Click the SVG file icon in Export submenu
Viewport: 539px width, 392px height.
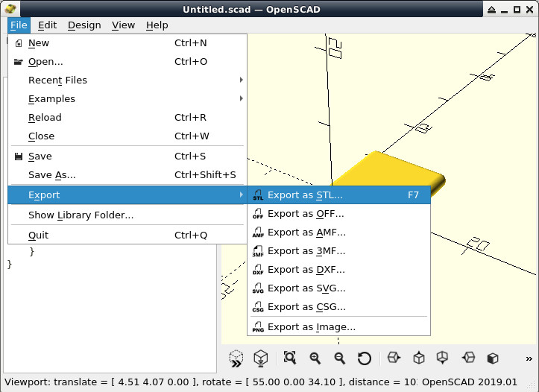pos(258,288)
